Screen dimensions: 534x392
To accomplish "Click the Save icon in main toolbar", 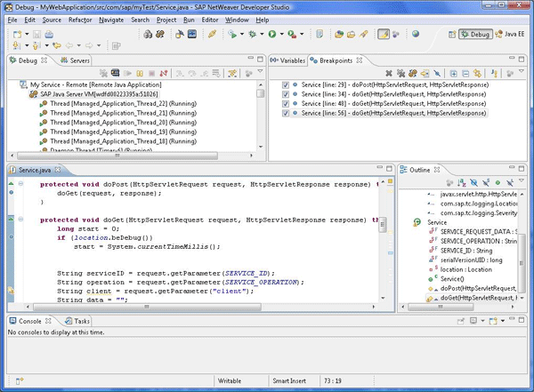I will pos(36,35).
